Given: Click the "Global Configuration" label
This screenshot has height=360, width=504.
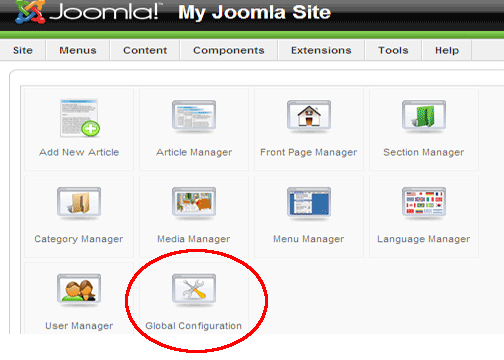Looking at the screenshot, I should click(194, 326).
